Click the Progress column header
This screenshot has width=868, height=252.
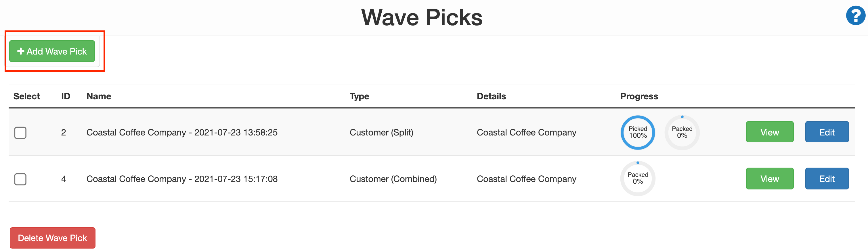pyautogui.click(x=639, y=96)
